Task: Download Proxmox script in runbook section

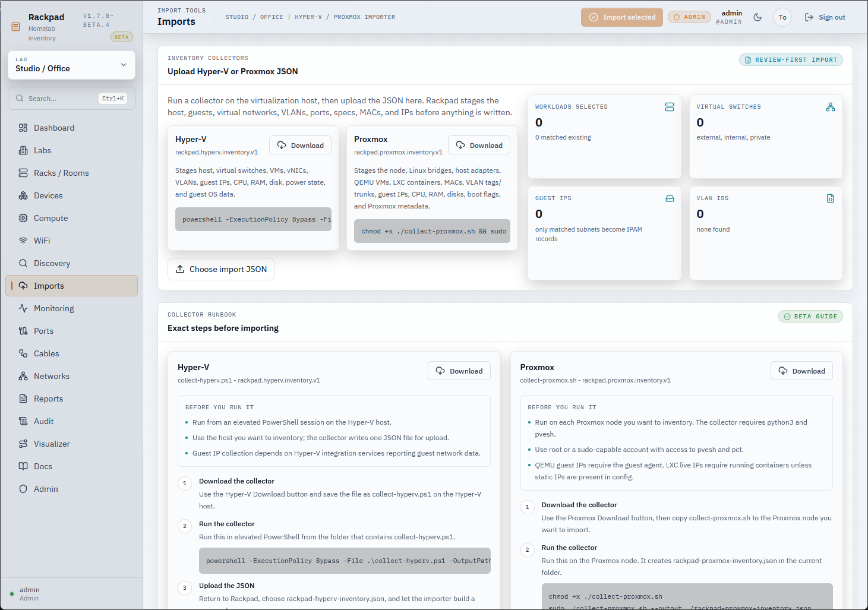Action: pos(802,371)
